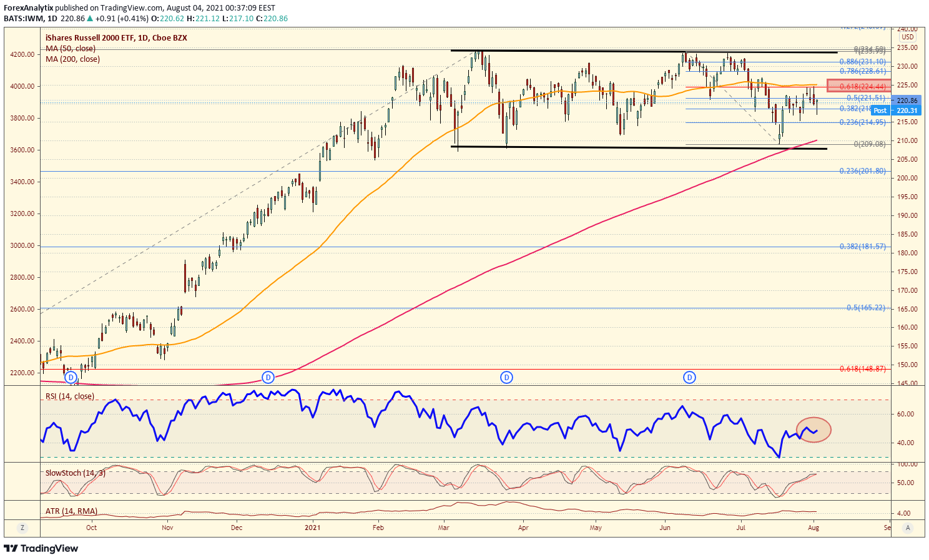This screenshot has height=560, width=929.
Task: Toggle the A auto-scale button at bottom-right
Action: (908, 528)
